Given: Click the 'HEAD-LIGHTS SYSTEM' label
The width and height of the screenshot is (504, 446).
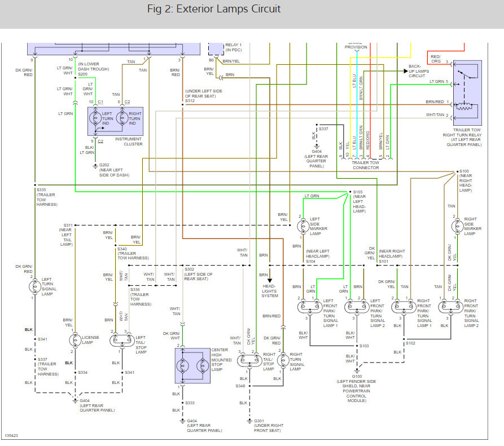Looking at the screenshot, I should (270, 291).
